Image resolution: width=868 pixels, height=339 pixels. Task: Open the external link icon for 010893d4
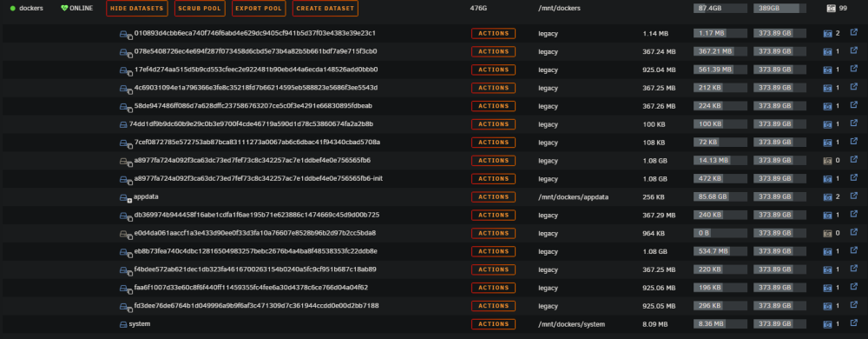pos(853,33)
